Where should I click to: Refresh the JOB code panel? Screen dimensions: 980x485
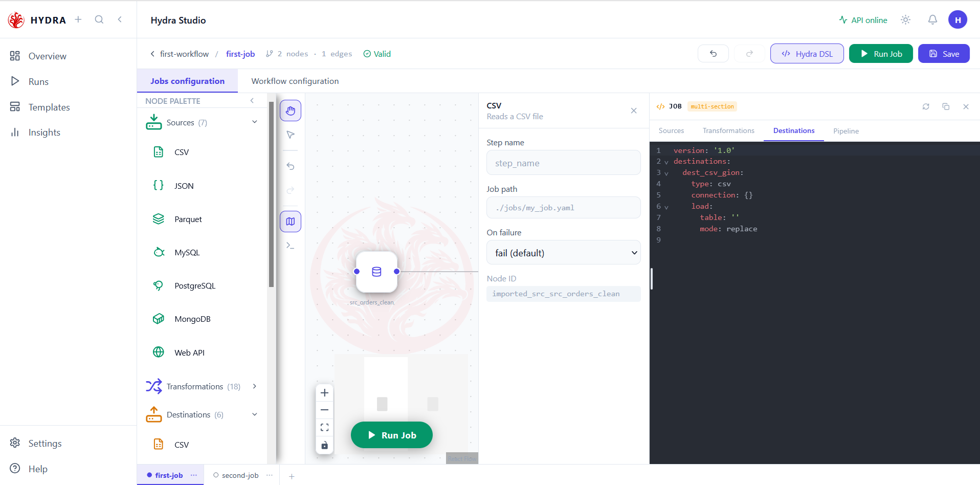[x=926, y=106]
